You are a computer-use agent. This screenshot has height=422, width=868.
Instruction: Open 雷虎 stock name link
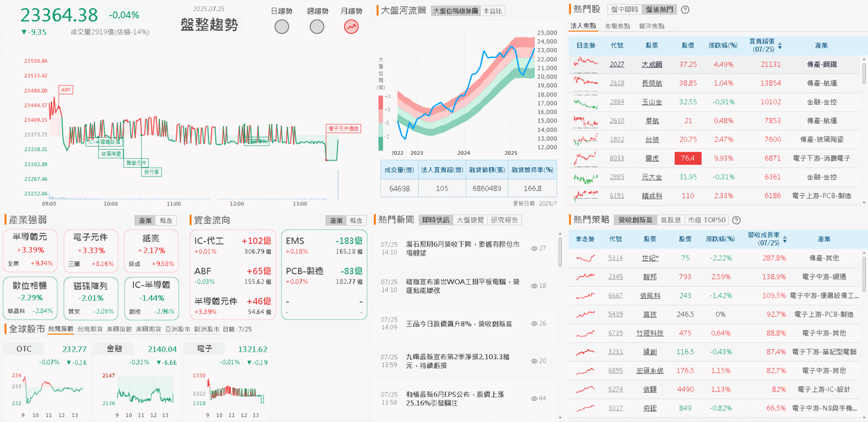tap(652, 158)
